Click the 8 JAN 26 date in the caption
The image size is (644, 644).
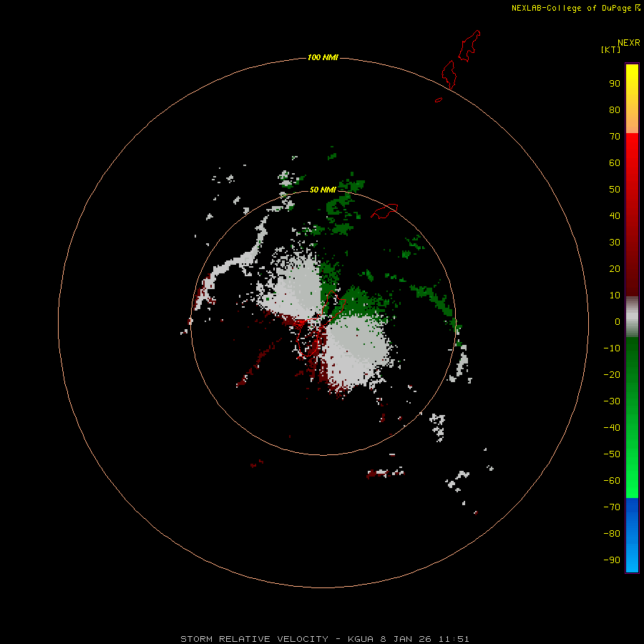click(x=406, y=639)
